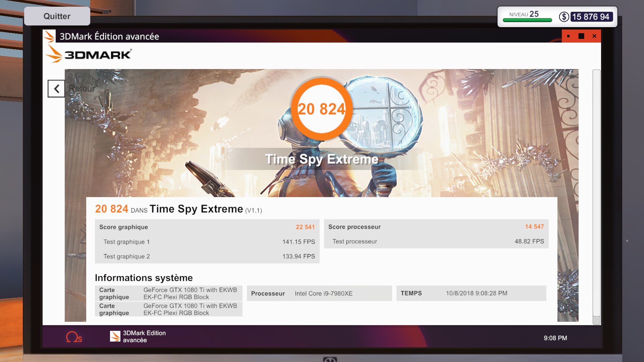Image resolution: width=644 pixels, height=362 pixels.
Task: Click the (V1.1) version label
Action: (254, 210)
